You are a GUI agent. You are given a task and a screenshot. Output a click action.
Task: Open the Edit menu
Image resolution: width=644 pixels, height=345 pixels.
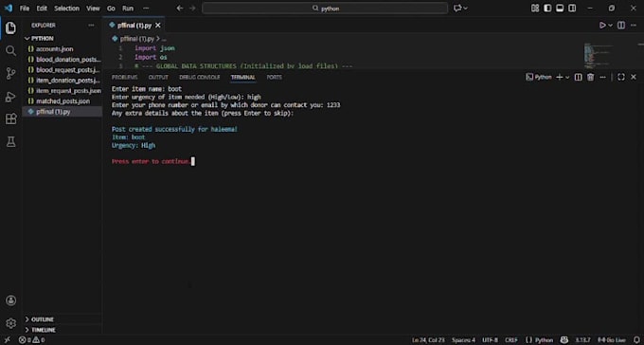pyautogui.click(x=42, y=9)
